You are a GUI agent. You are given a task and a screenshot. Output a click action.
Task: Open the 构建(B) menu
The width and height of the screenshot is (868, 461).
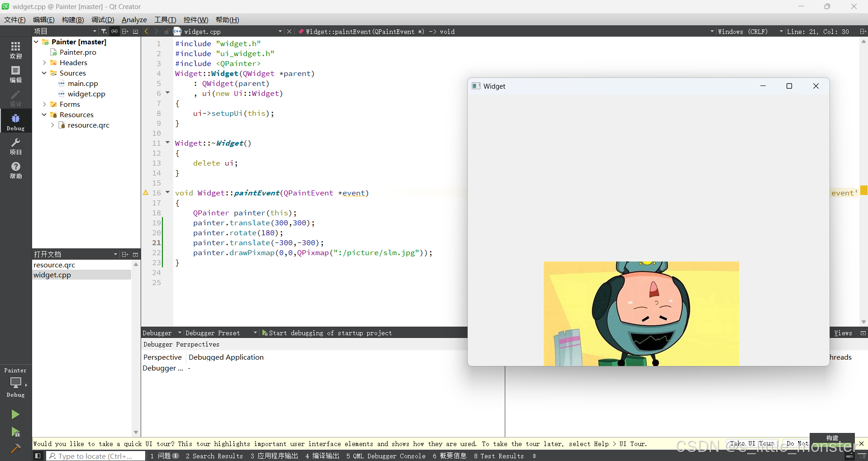(73, 19)
